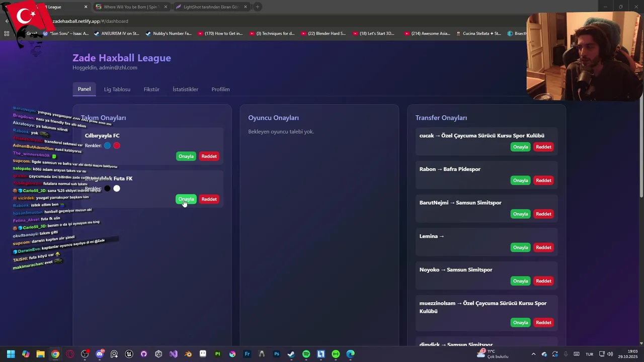Image resolution: width=644 pixels, height=362 pixels.
Task: Select the Panel tab
Action: point(84,89)
